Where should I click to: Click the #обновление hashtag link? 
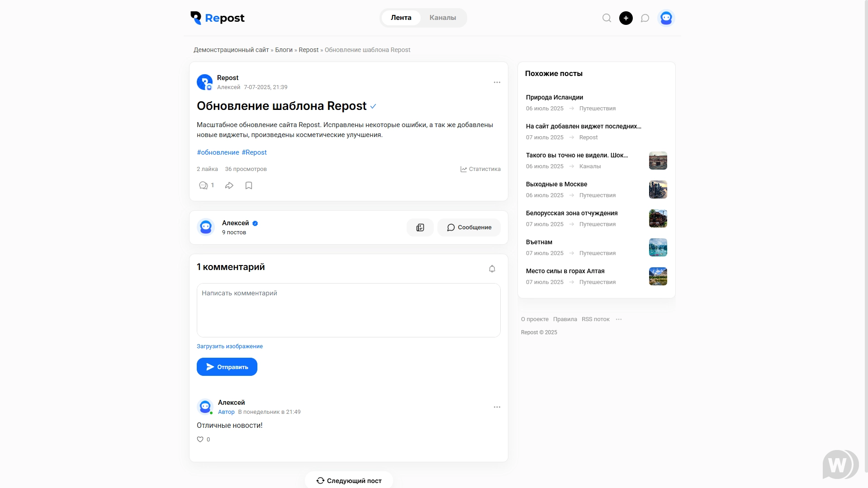tap(218, 152)
